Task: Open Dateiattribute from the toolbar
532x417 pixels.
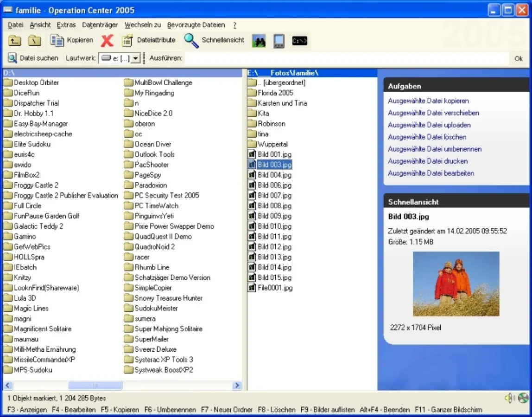Action: 149,40
